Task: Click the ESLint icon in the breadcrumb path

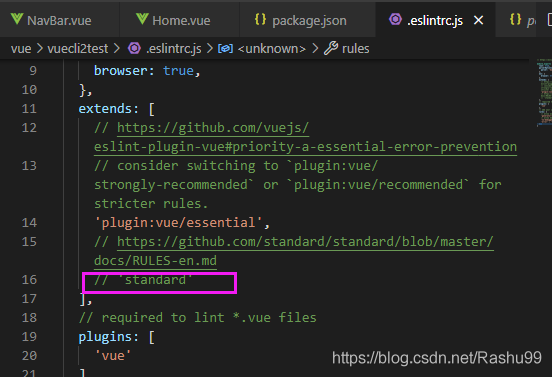Action: tap(134, 48)
